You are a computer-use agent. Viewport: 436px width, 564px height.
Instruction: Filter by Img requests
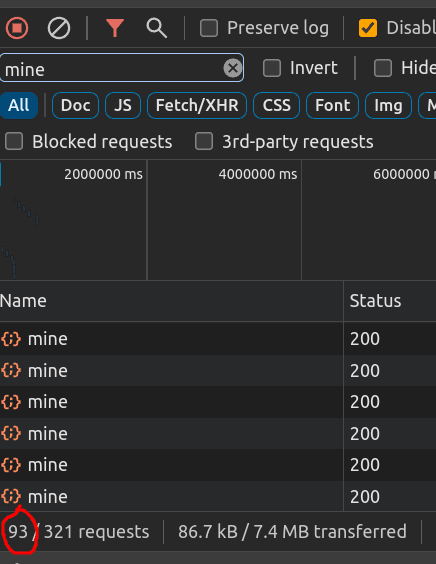point(388,105)
